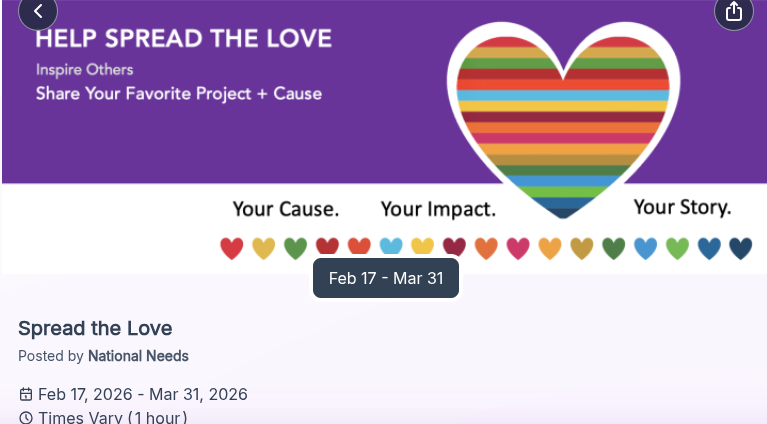Click Share Your Favorite Project + Cause text
This screenshot has width=767, height=424.
pyautogui.click(x=179, y=94)
